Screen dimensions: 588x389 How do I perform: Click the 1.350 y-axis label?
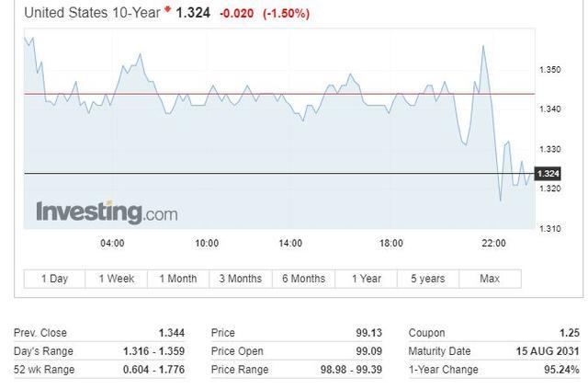tap(549, 70)
